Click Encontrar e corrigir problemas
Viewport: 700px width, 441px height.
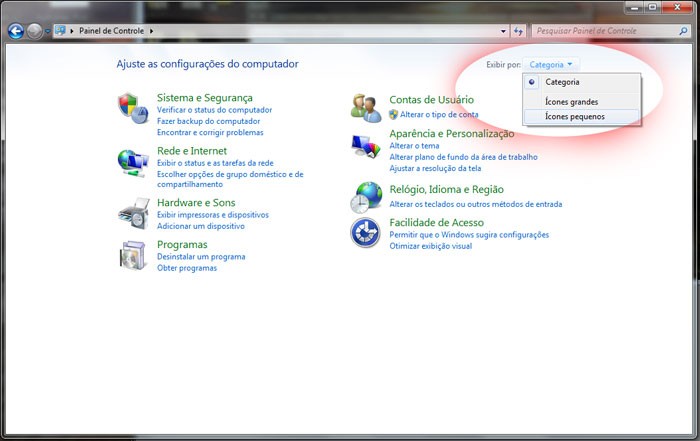point(210,133)
